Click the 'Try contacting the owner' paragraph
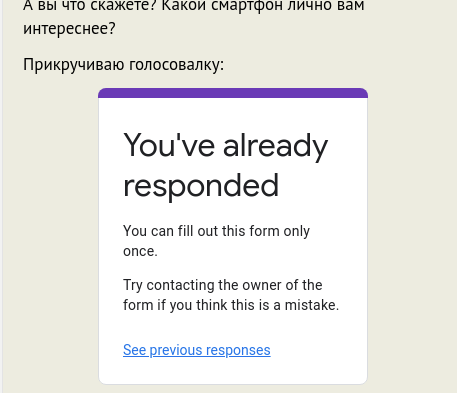The image size is (457, 393). tap(231, 295)
